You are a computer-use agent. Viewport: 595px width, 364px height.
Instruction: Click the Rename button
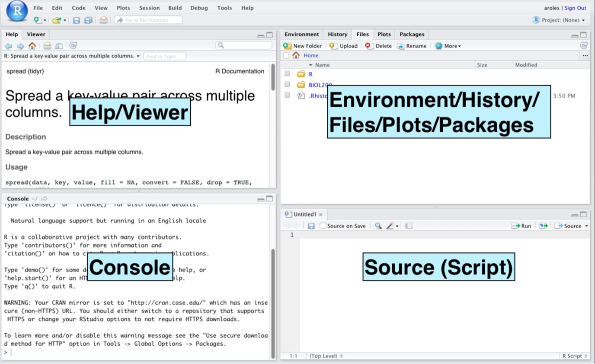click(412, 46)
